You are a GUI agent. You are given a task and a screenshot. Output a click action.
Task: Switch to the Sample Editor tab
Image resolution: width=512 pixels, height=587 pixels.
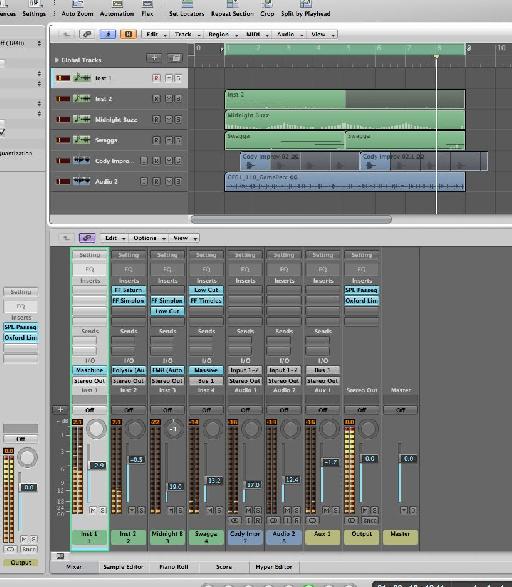(123, 567)
